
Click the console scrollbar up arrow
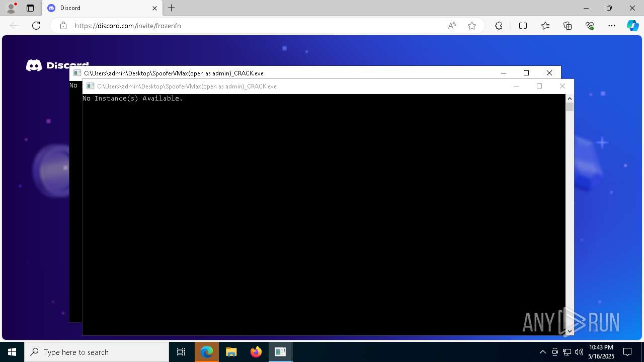pyautogui.click(x=570, y=99)
